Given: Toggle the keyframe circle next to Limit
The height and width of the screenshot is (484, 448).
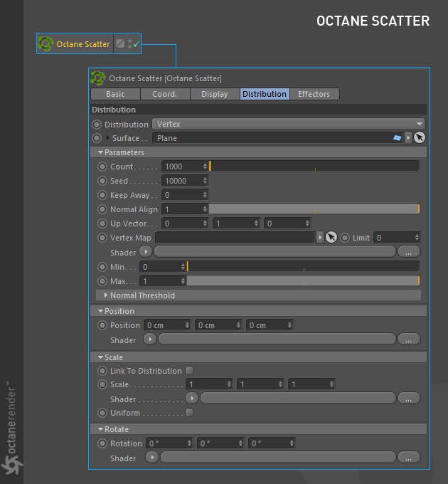Looking at the screenshot, I should [x=345, y=238].
